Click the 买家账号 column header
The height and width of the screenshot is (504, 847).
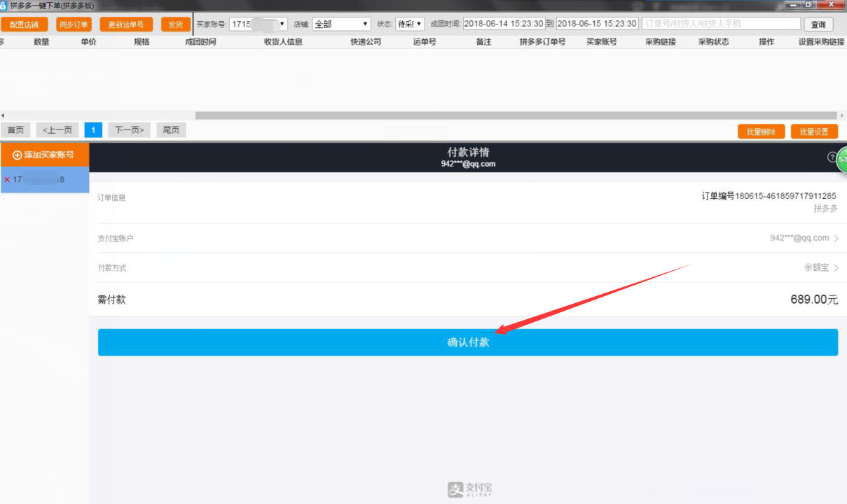(602, 42)
